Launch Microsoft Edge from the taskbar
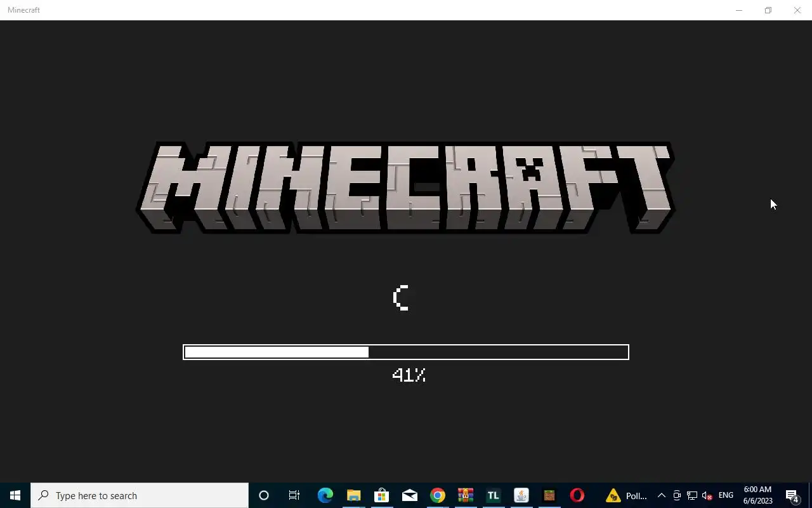Image resolution: width=812 pixels, height=508 pixels. (x=325, y=495)
